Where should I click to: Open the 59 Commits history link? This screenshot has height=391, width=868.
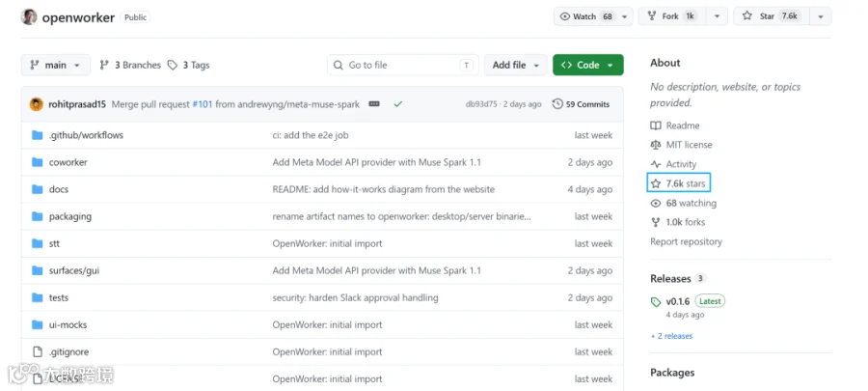(x=582, y=104)
